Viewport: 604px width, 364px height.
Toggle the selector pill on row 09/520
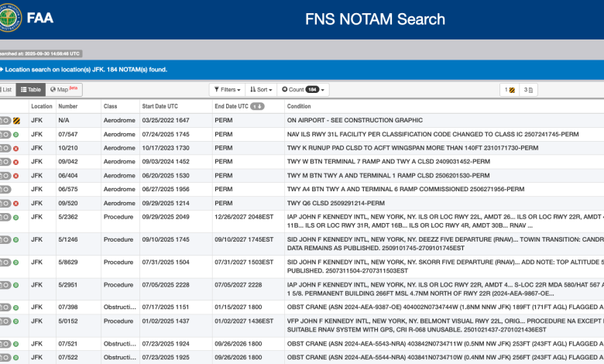[5, 204]
